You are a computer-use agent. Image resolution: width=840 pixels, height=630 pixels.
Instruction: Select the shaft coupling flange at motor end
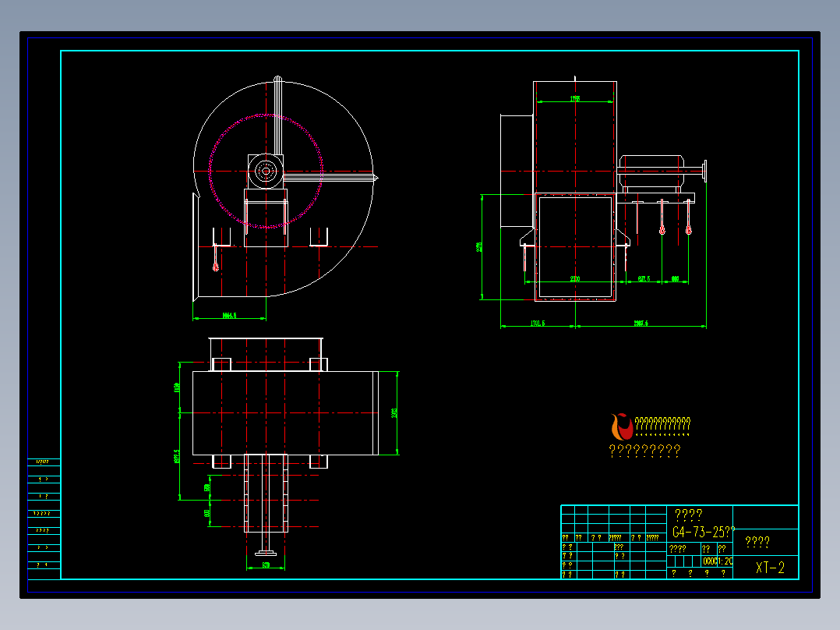[704, 172]
